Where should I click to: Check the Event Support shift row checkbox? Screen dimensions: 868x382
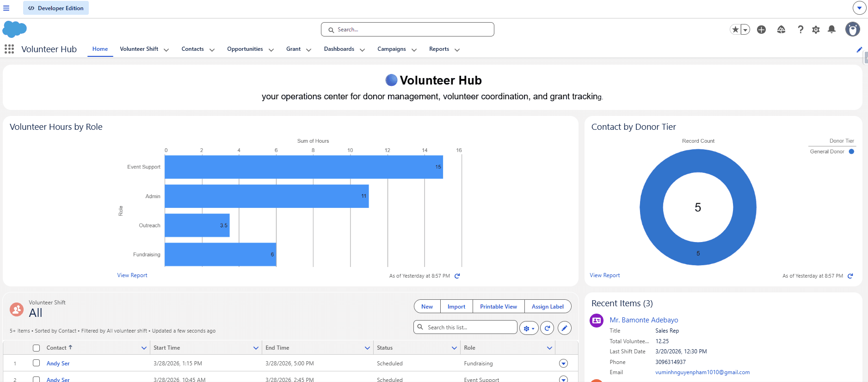37,379
